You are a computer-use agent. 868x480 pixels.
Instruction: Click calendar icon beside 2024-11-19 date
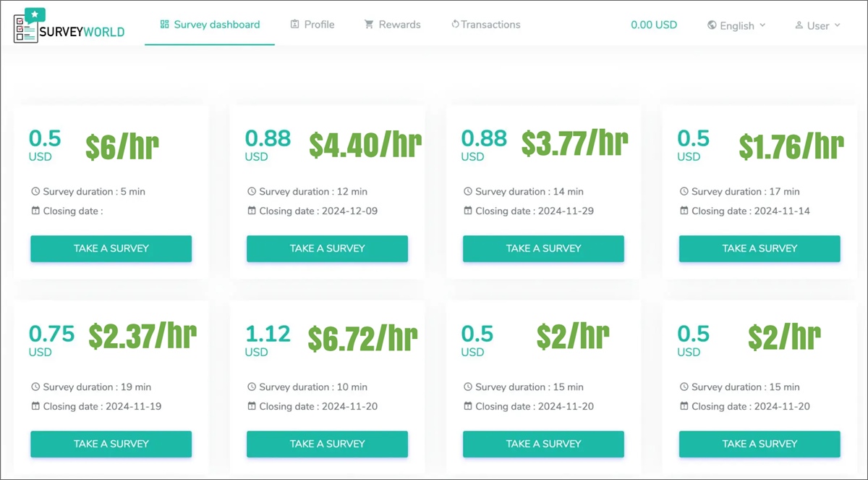[35, 406]
